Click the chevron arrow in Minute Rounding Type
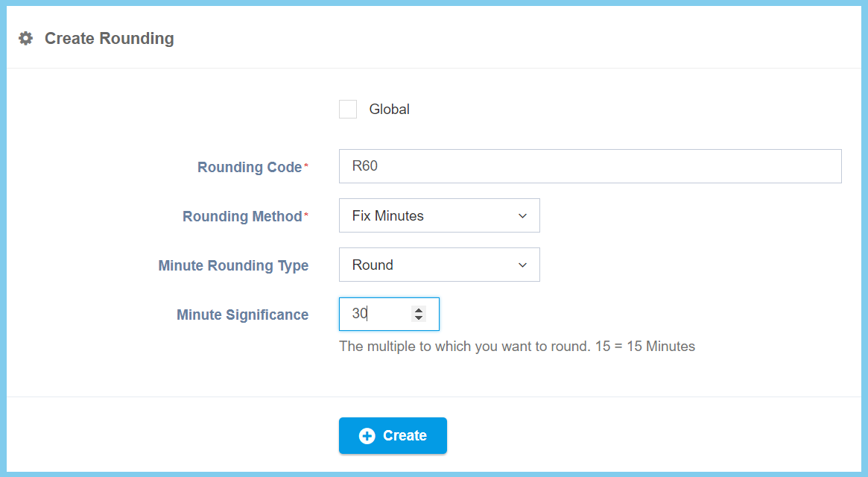 pos(522,265)
